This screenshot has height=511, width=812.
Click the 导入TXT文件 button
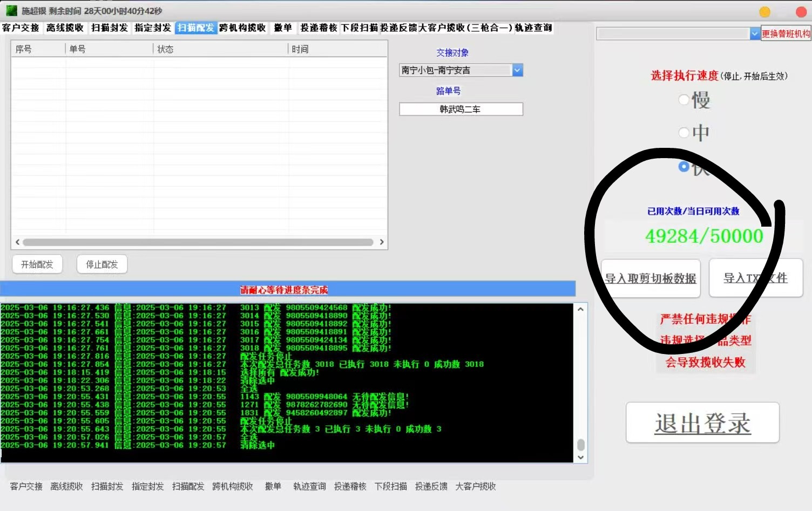click(x=756, y=278)
